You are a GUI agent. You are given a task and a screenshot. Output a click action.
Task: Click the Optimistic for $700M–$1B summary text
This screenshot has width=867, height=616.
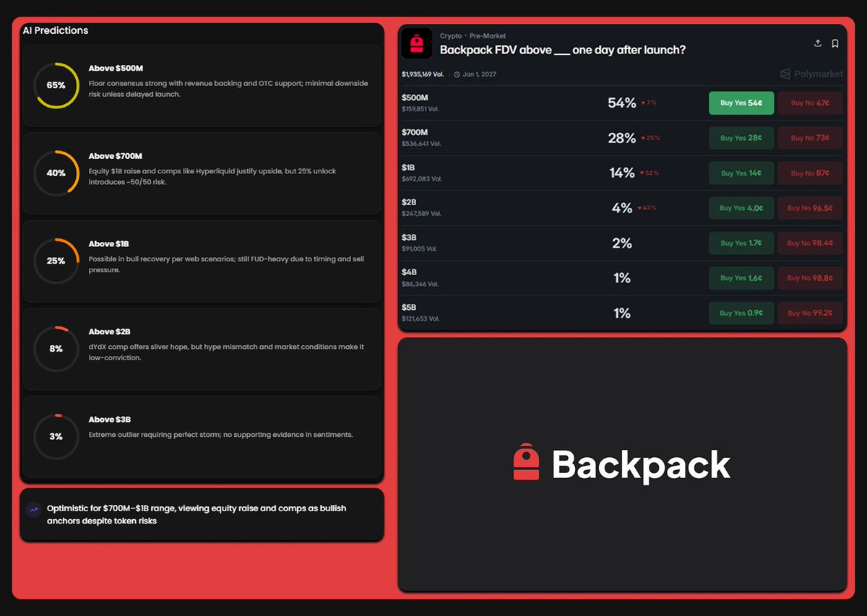197,514
